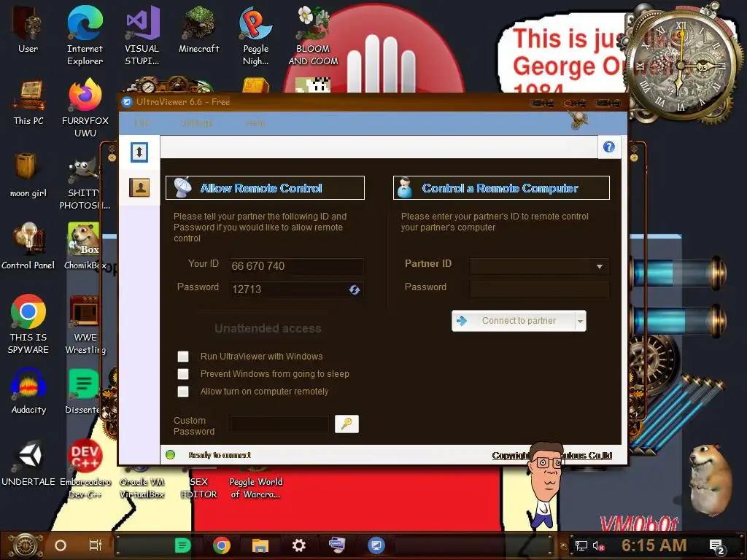
Task: Open the This PC desktop icon
Action: [x=28, y=102]
